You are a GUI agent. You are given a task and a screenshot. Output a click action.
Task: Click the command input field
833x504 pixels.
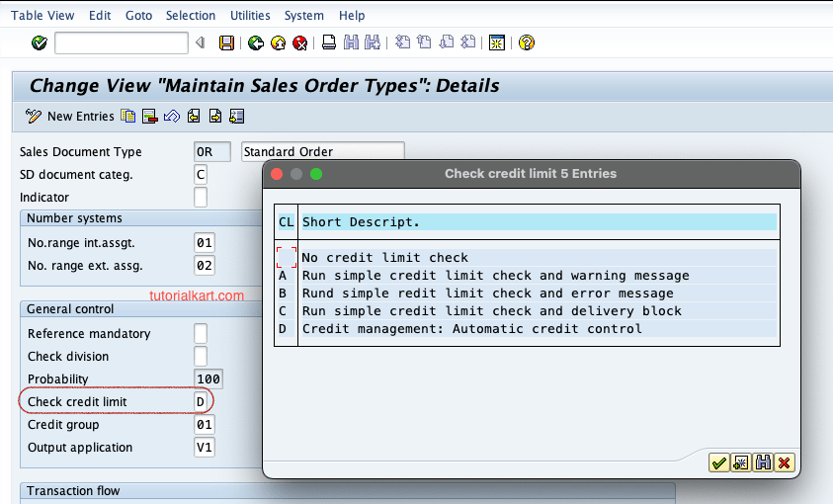(122, 42)
